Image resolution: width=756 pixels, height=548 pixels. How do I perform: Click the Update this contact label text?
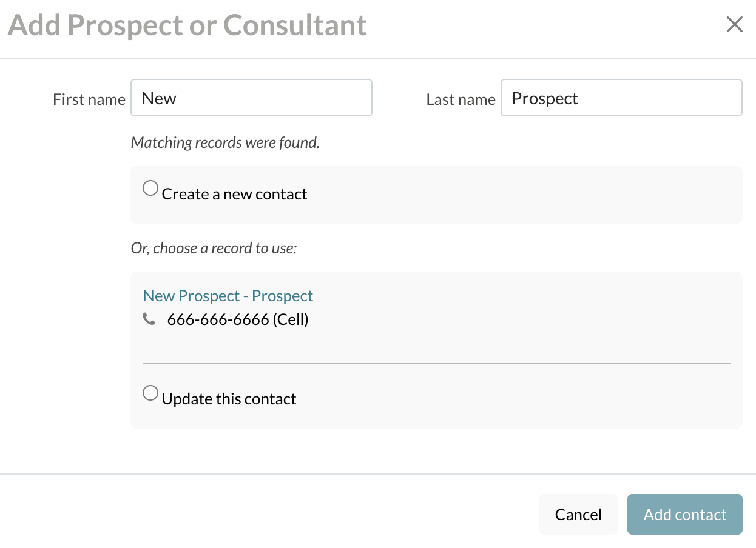[229, 399]
